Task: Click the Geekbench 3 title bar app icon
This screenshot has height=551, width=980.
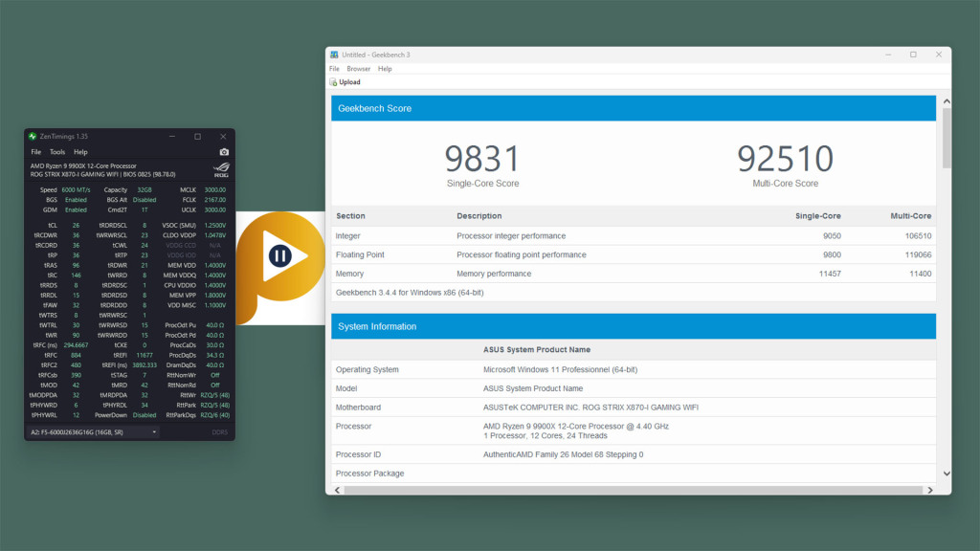Action: tap(334, 55)
